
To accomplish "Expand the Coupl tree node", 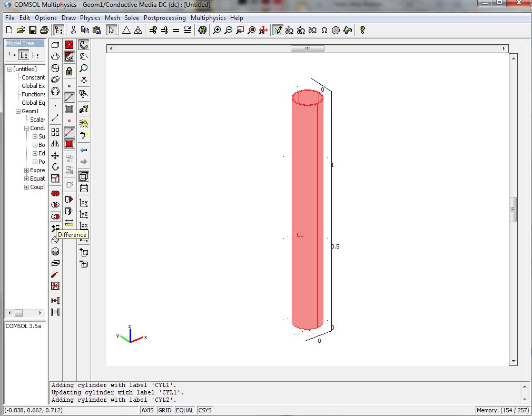I will [x=26, y=187].
